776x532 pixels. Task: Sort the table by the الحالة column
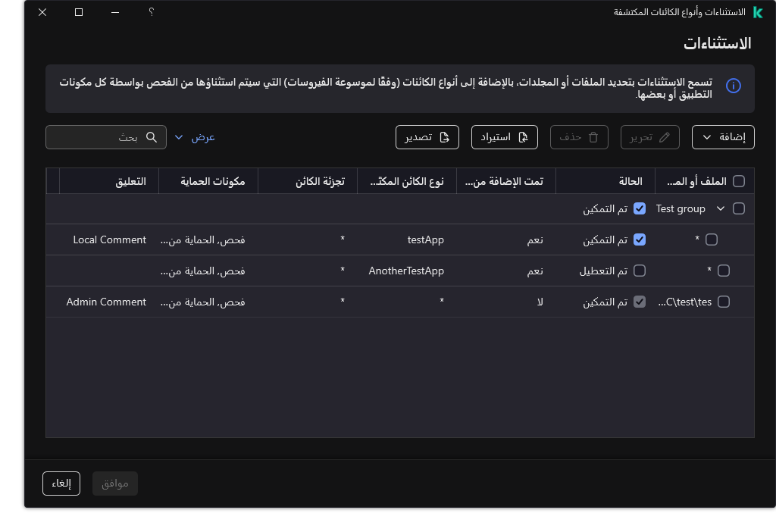point(629,180)
